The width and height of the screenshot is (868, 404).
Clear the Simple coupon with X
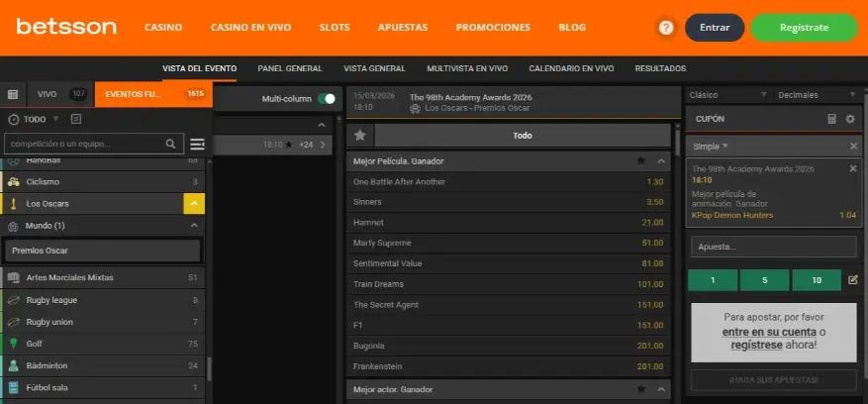pos(853,147)
